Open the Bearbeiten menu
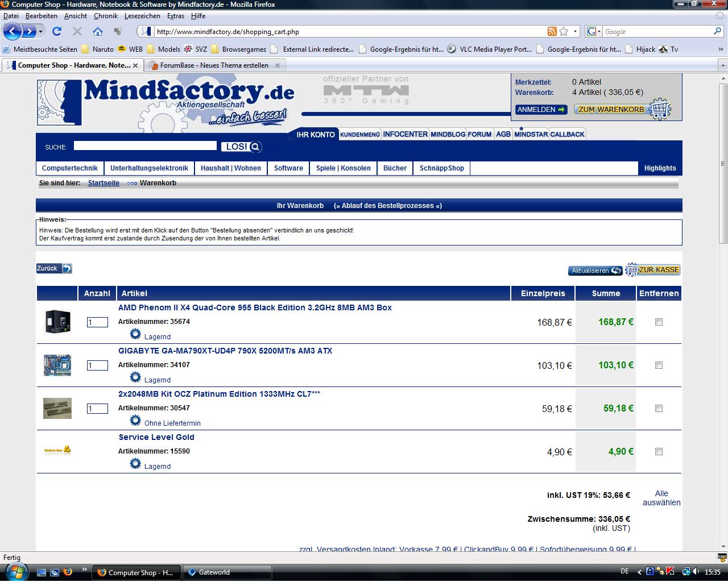 [42, 16]
